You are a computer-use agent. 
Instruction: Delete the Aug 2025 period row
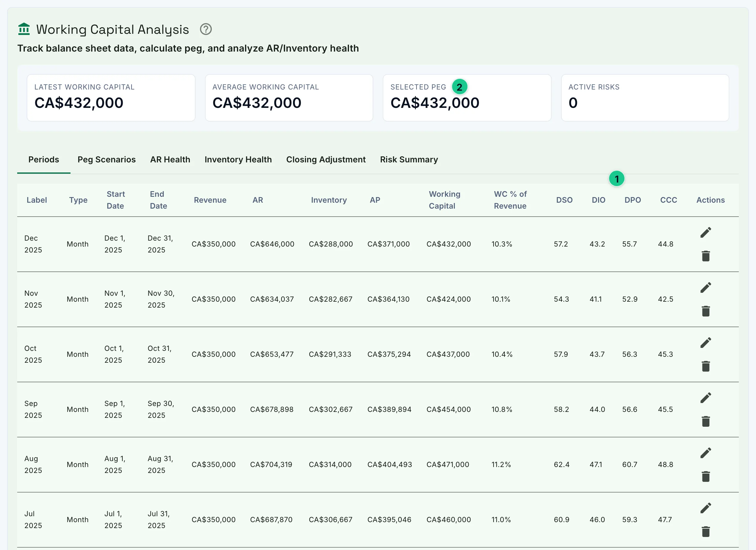(x=706, y=477)
